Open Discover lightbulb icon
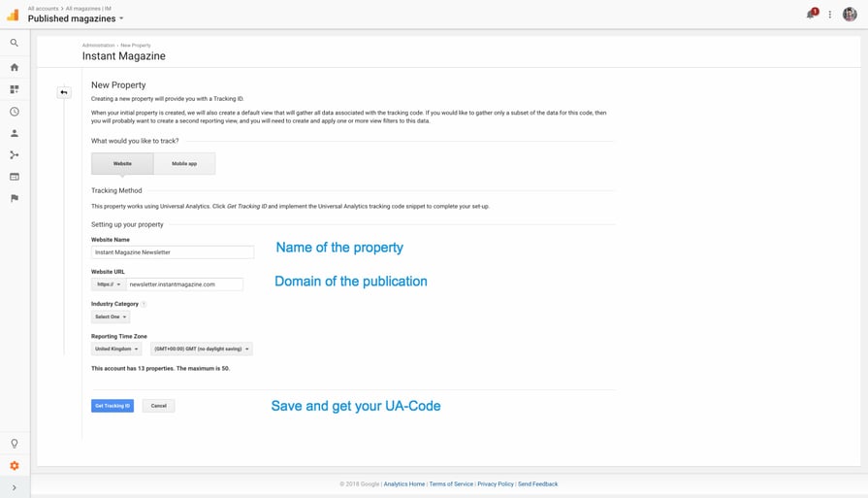The height and width of the screenshot is (498, 868). 15,444
